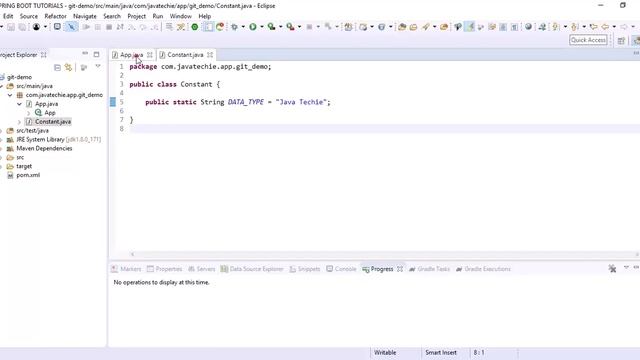
Task: Click Remove All Finished Operations icon
Action: (x=612, y=269)
